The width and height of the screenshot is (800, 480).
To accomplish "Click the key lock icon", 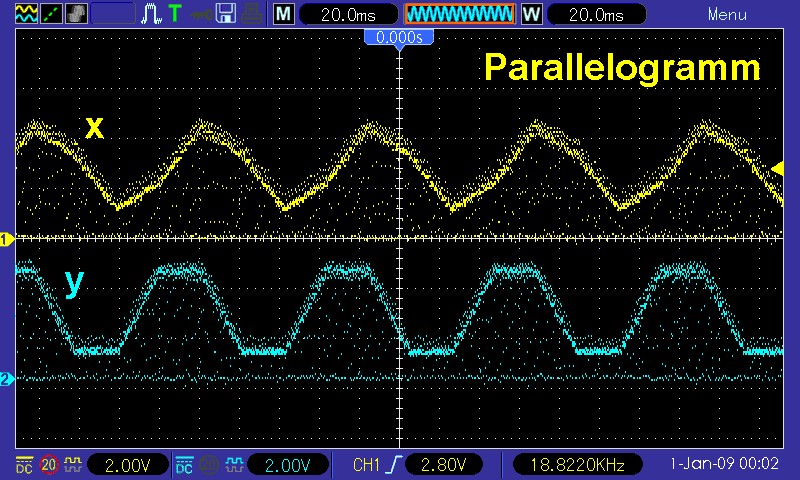I will tap(201, 14).
